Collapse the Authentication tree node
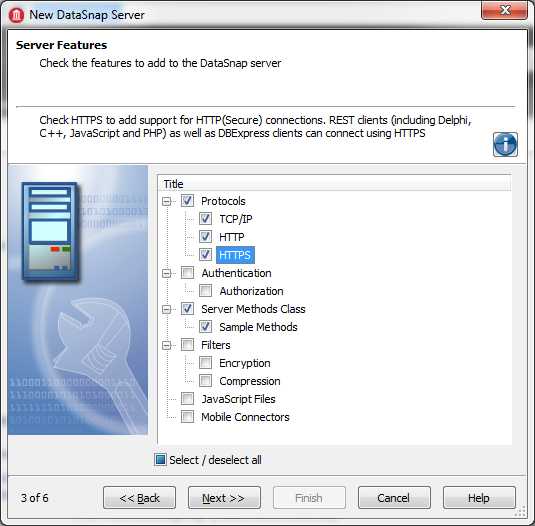 166,273
